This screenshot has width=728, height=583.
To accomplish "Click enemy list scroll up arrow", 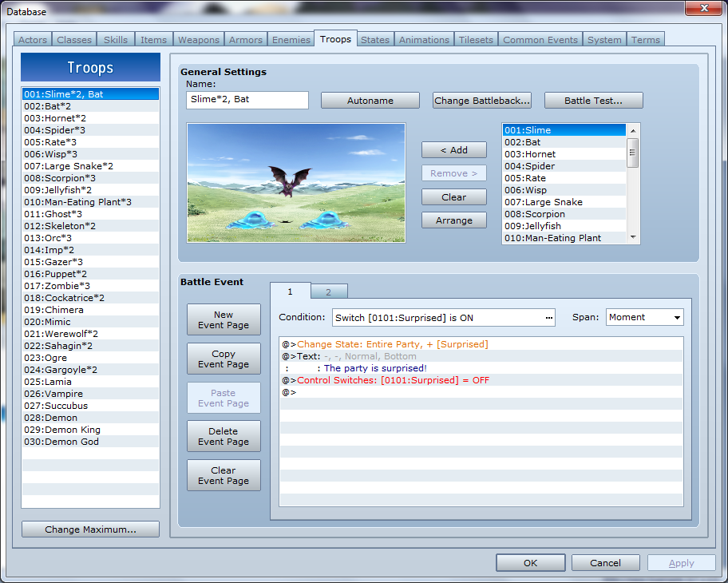I will [633, 131].
